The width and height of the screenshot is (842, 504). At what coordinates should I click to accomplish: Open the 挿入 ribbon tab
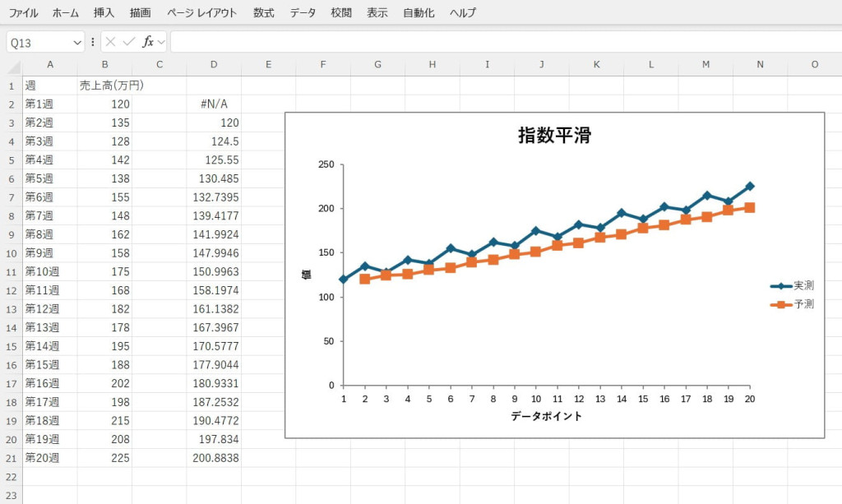point(104,13)
